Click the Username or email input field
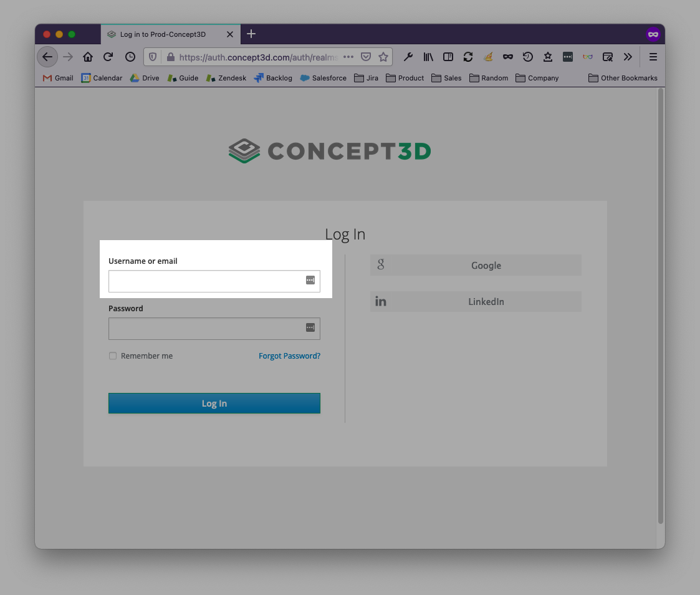Screen dimensions: 700x595 click(214, 281)
